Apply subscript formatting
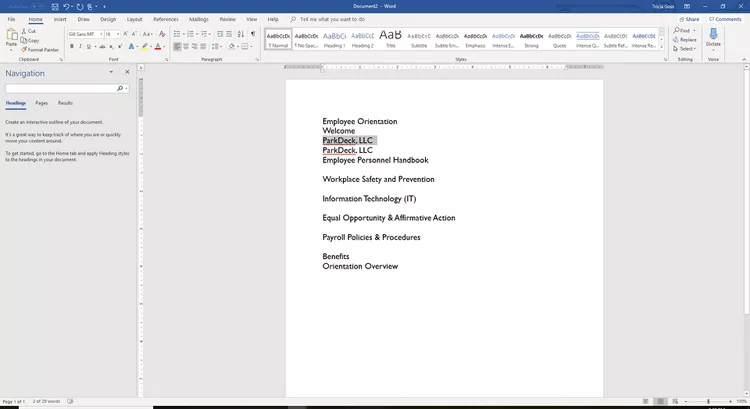This screenshot has width=750, height=409. [x=111, y=46]
